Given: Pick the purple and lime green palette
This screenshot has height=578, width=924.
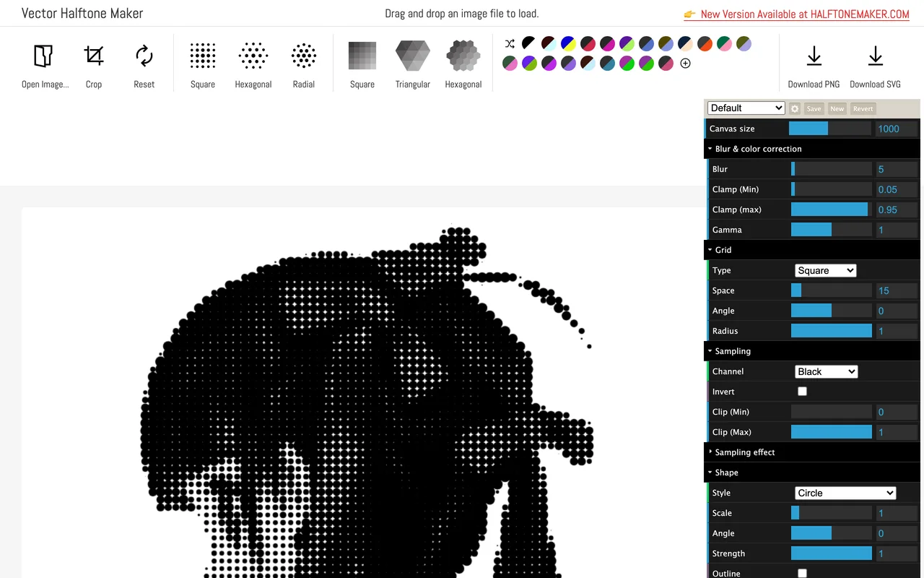Looking at the screenshot, I should click(x=627, y=43).
